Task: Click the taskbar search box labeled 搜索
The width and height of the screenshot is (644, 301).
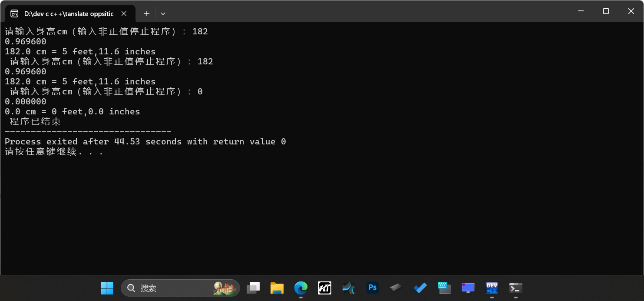Action: (x=180, y=288)
